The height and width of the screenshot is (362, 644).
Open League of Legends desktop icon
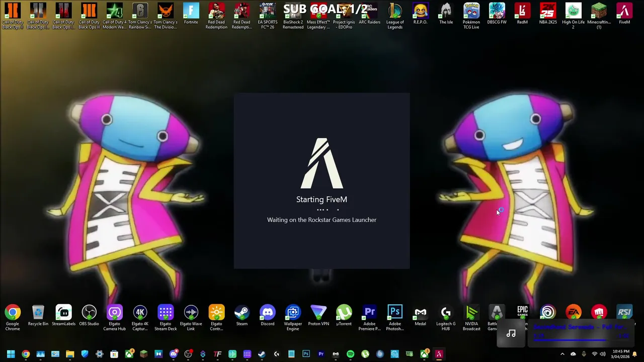(395, 16)
